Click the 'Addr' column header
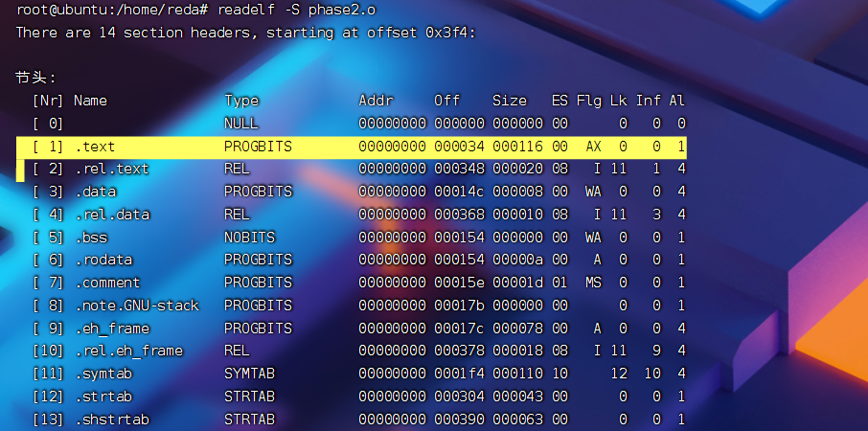Image resolution: width=868 pixels, height=431 pixels. tap(376, 101)
